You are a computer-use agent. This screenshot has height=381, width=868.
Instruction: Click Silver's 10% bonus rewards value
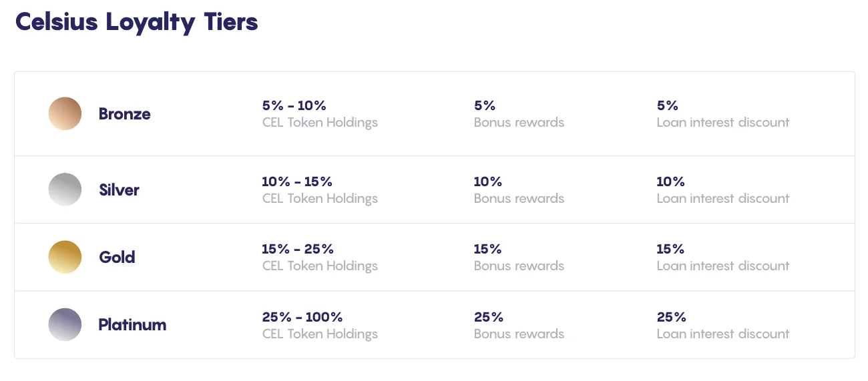(x=487, y=181)
